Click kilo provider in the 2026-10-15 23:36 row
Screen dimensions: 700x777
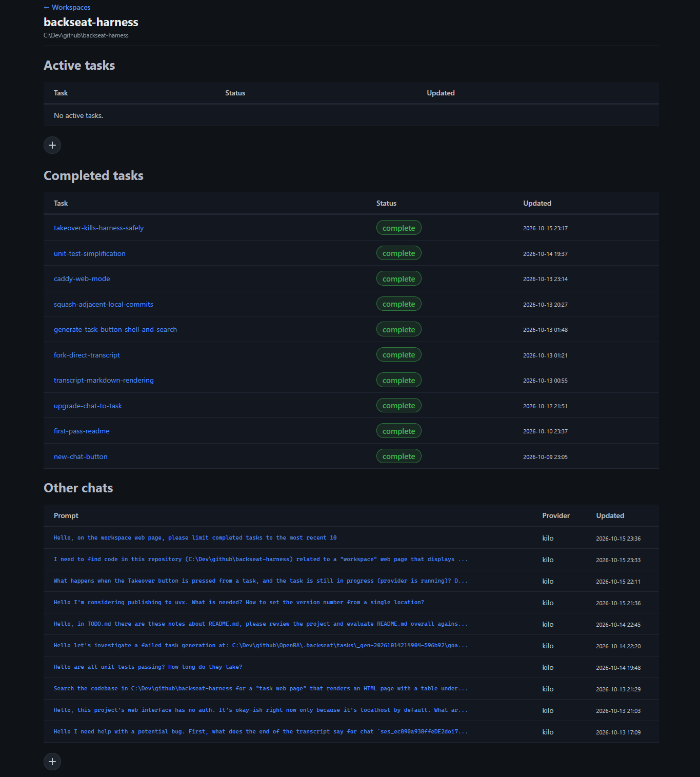(x=548, y=538)
